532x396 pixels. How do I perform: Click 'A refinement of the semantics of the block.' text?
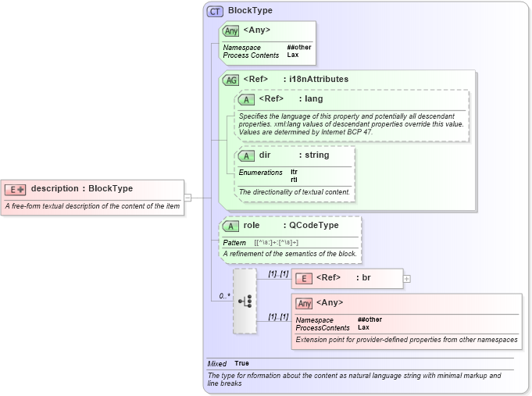pos(290,254)
